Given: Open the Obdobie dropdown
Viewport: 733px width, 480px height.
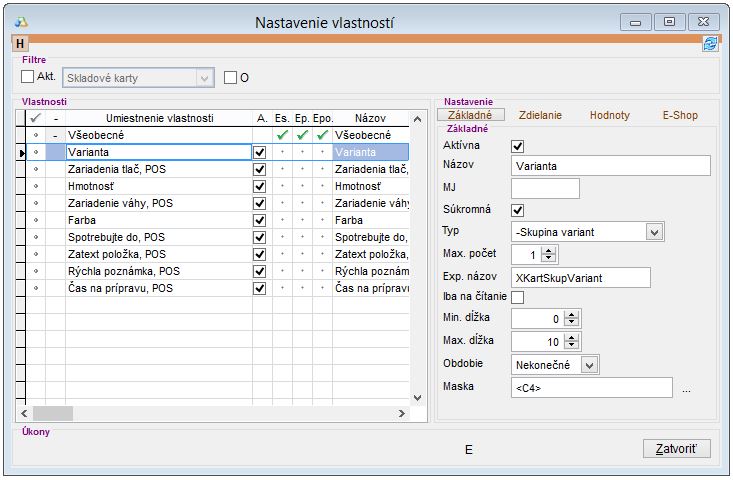Looking at the screenshot, I should 589,365.
